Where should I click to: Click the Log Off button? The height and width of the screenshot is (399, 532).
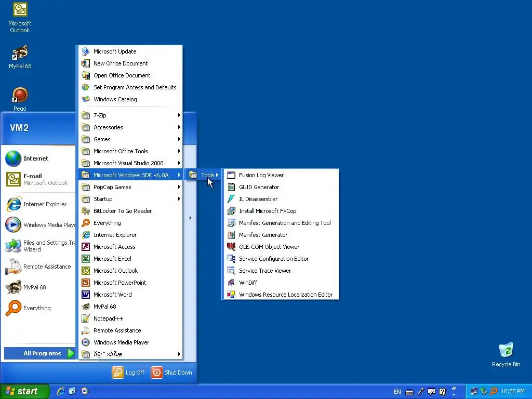128,373
